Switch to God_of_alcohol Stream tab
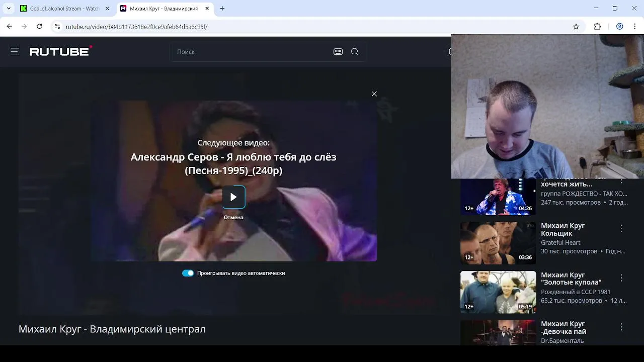 (x=64, y=9)
